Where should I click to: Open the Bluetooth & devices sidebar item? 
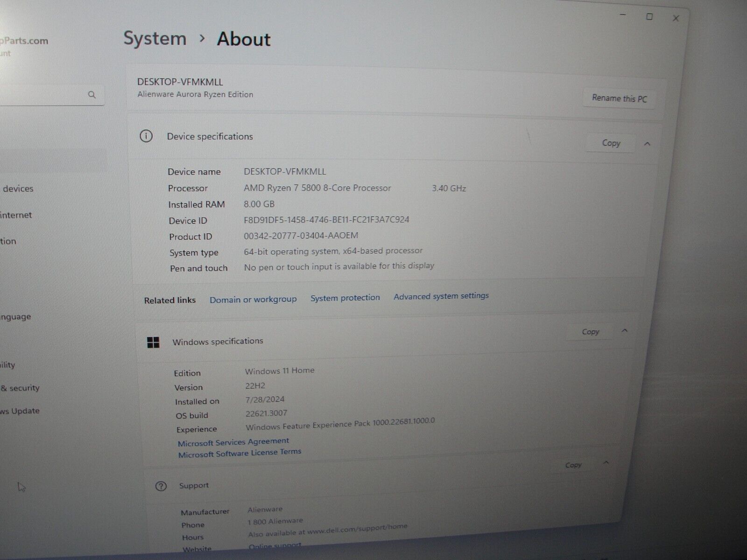point(18,189)
